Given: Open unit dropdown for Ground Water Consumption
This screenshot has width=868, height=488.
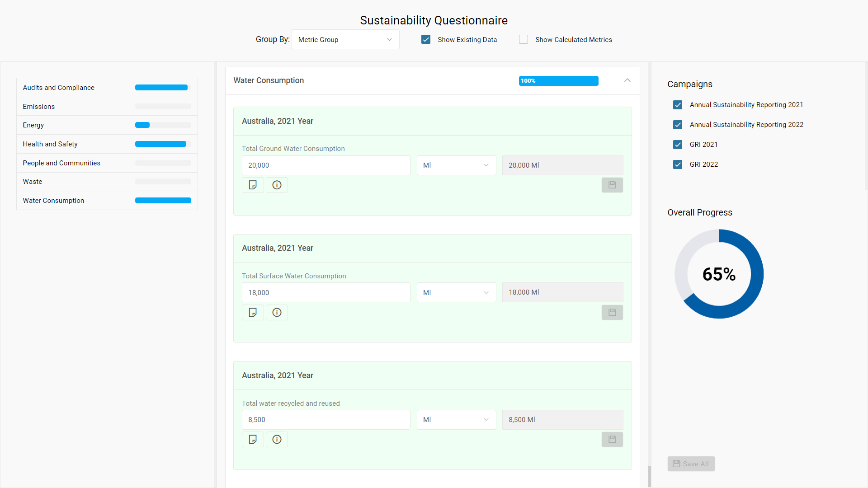Looking at the screenshot, I should click(456, 165).
